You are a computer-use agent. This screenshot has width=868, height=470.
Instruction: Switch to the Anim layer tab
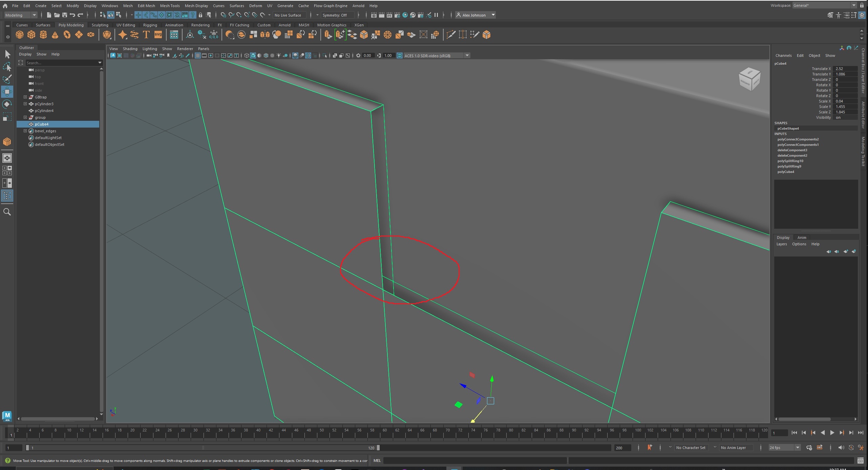point(802,238)
